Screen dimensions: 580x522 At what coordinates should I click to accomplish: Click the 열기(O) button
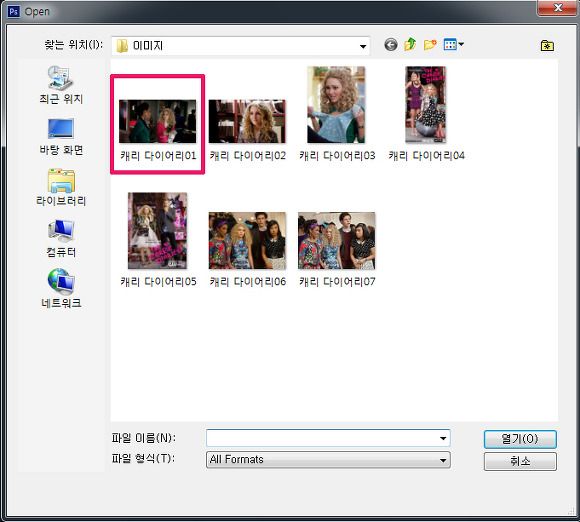click(x=520, y=439)
